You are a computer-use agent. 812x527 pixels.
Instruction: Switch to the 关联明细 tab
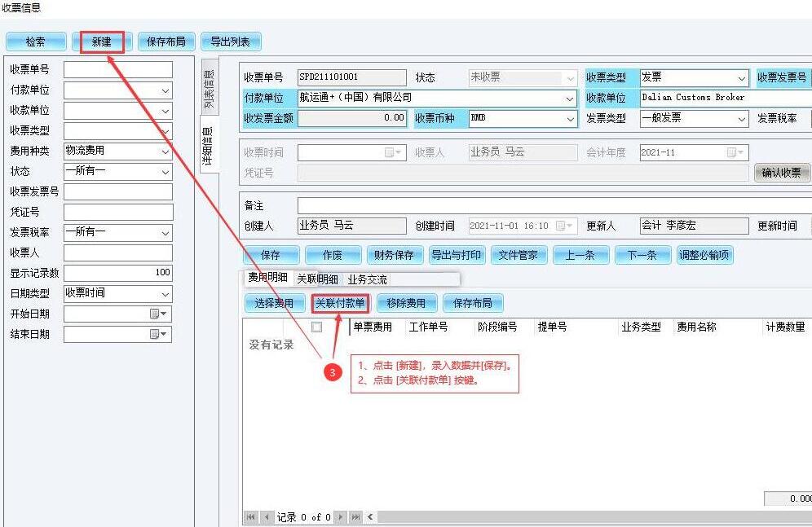317,279
